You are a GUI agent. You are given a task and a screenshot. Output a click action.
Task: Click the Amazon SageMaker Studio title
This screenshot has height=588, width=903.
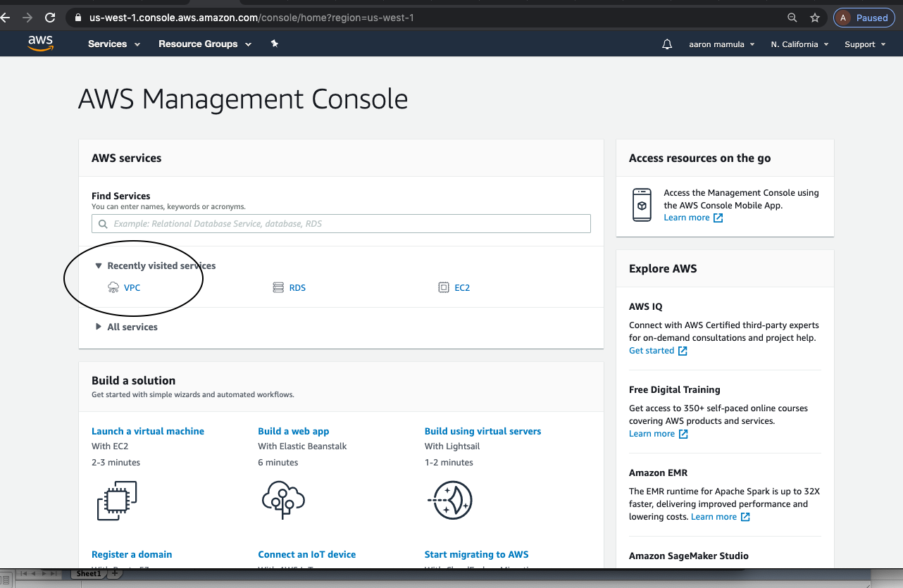(x=689, y=556)
